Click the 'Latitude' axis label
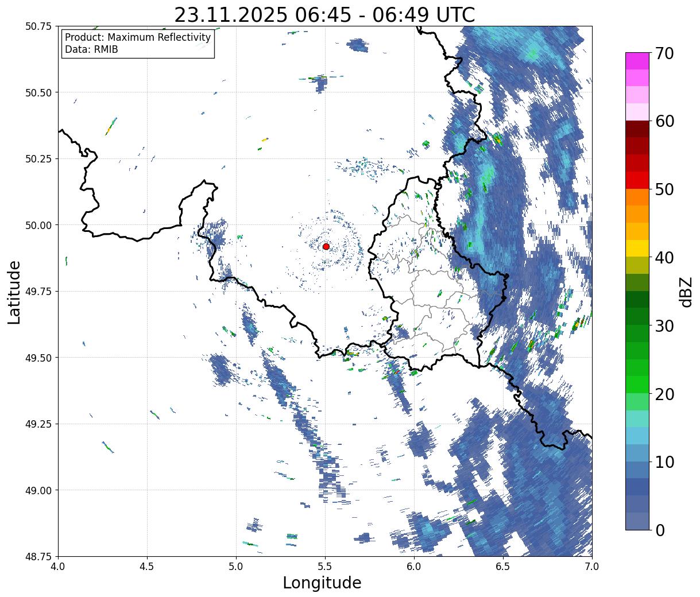The width and height of the screenshot is (700, 597). pos(14,292)
